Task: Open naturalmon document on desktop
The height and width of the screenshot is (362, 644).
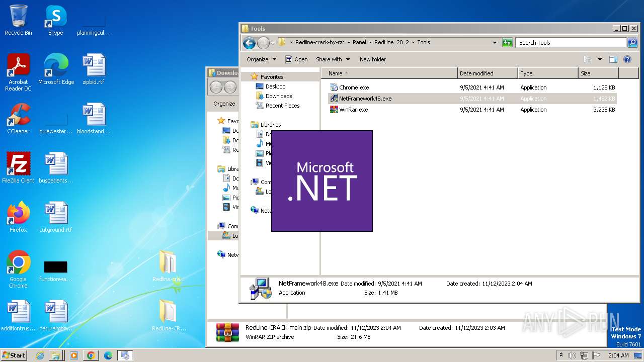Action: point(56,316)
